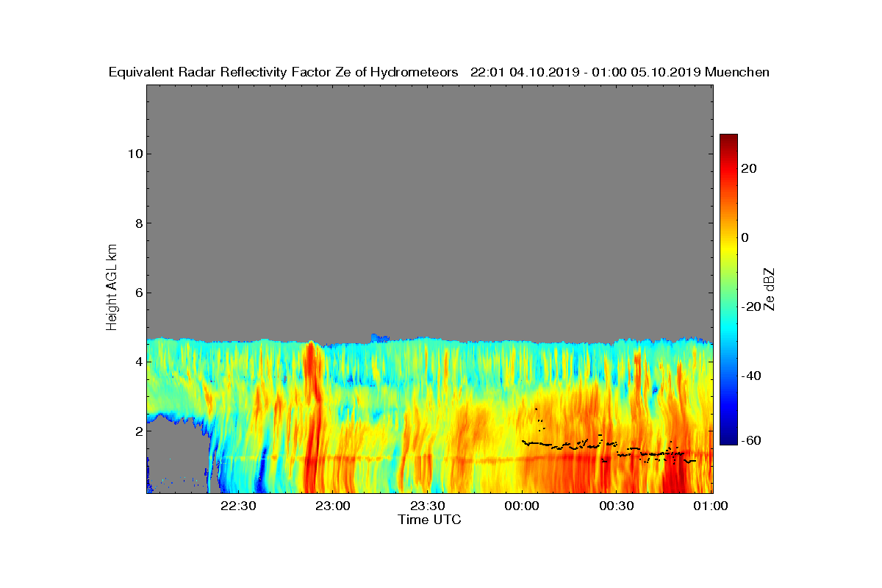The image size is (882, 588).
Task: Click the dark red top of the colorbar
Action: point(728,139)
